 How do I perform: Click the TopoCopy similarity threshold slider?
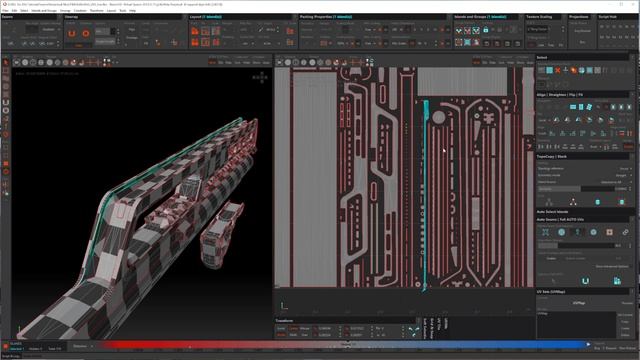coord(576,189)
